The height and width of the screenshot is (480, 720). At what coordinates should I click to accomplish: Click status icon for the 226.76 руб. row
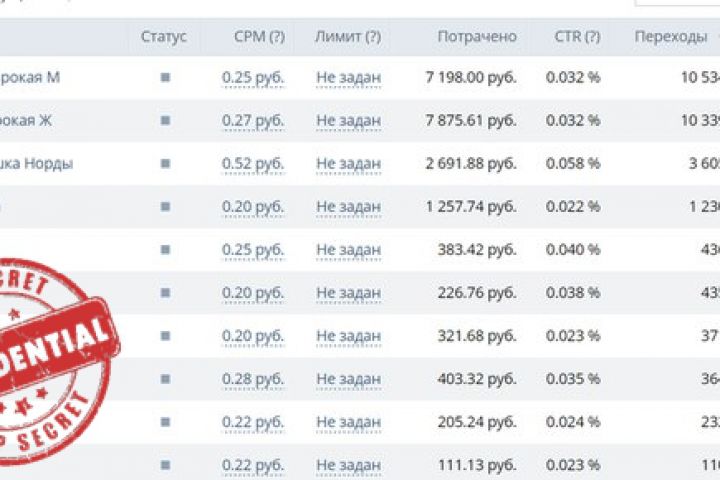(x=165, y=292)
